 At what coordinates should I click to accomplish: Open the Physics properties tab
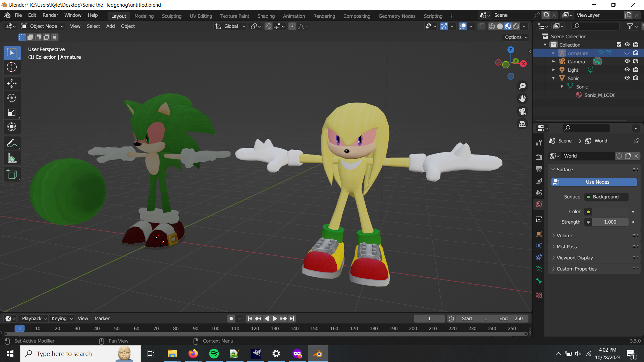click(539, 246)
